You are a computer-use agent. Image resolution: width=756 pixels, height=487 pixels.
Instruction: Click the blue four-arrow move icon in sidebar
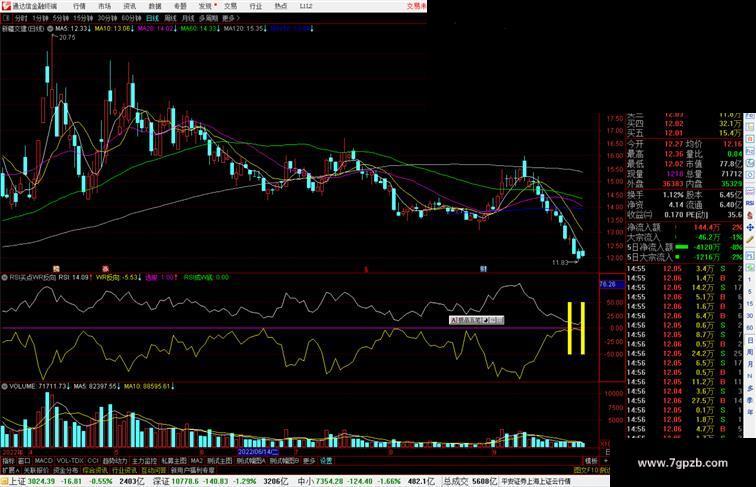pyautogui.click(x=750, y=227)
